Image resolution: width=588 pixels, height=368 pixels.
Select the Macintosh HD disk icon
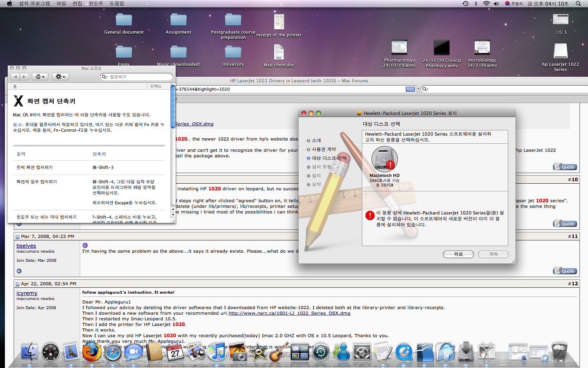(384, 159)
